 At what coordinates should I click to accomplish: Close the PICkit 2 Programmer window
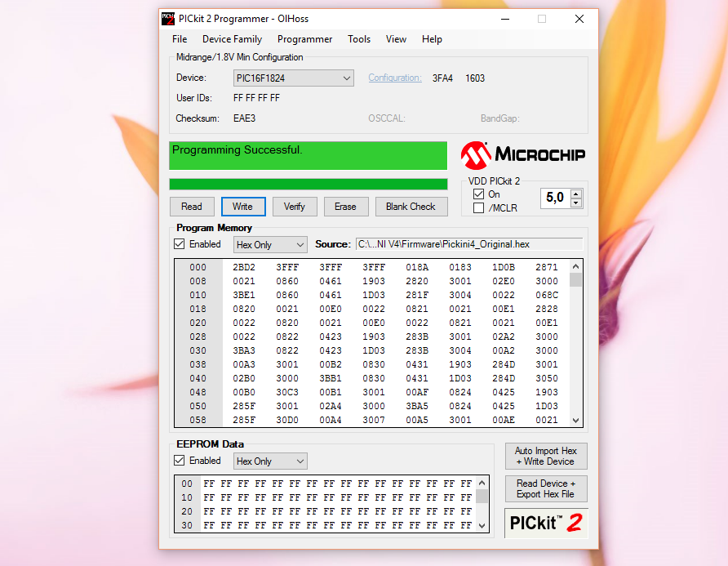pos(579,19)
